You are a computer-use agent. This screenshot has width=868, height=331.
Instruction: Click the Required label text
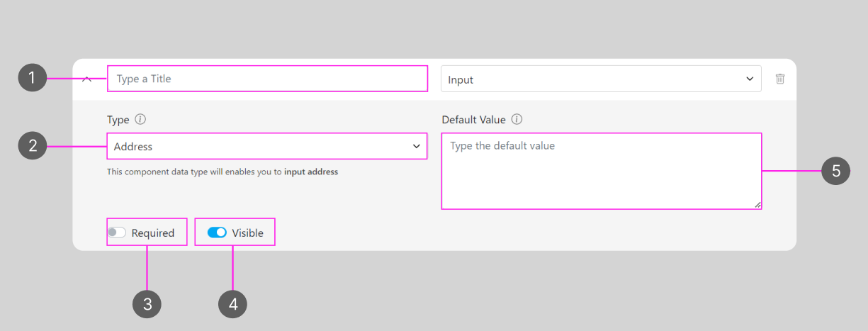pos(152,233)
